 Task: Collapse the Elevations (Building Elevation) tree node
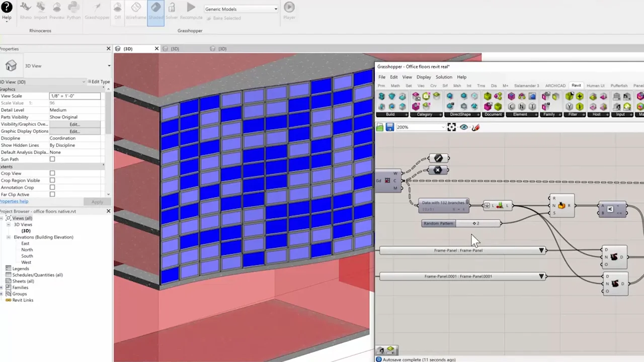point(9,237)
